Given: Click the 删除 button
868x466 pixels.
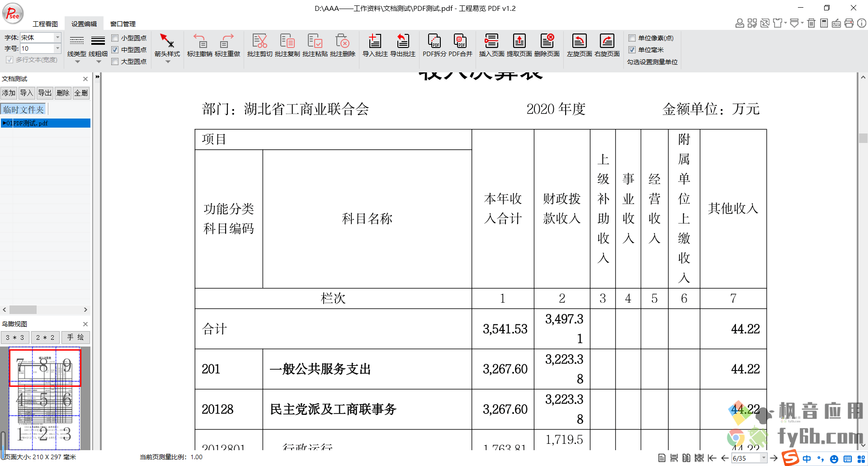Looking at the screenshot, I should pyautogui.click(x=63, y=93).
